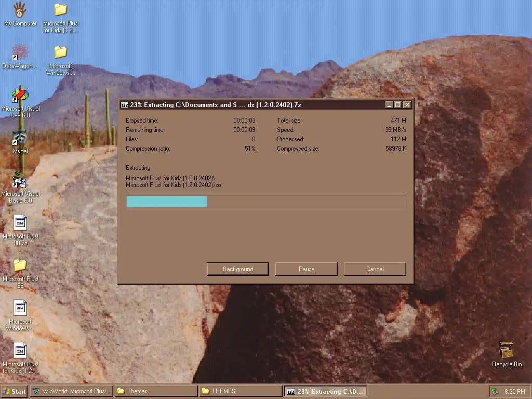Image resolution: width=532 pixels, height=399 pixels.
Task: Click the 23% Extracting taskbar button
Action: pyautogui.click(x=325, y=392)
